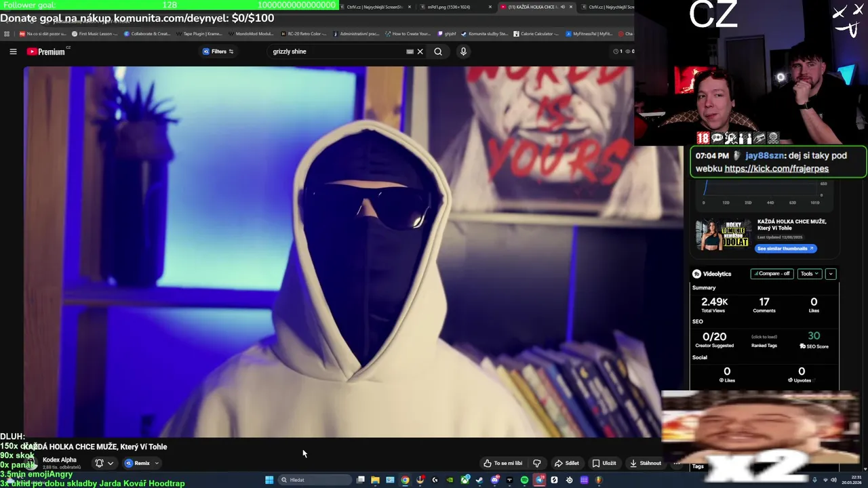Clear the search query with X icon

[x=420, y=52]
